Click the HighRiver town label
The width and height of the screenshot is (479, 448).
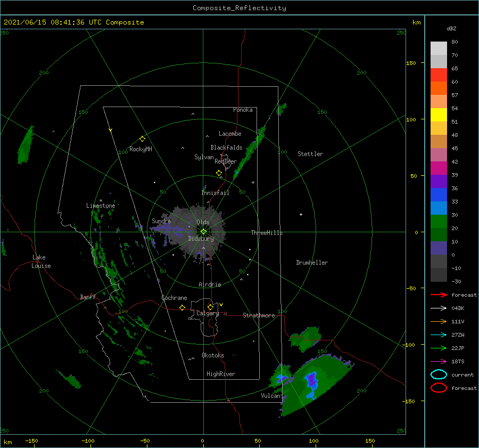[221, 374]
